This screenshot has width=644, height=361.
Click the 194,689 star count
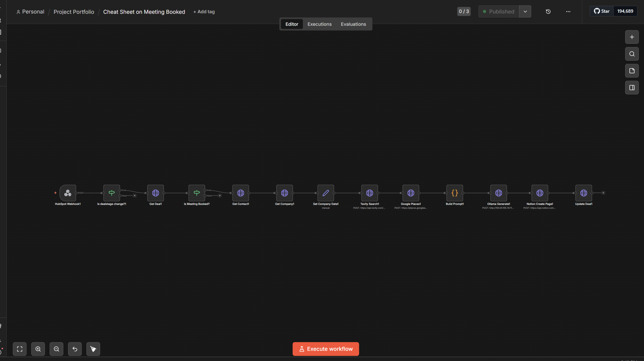[625, 11]
